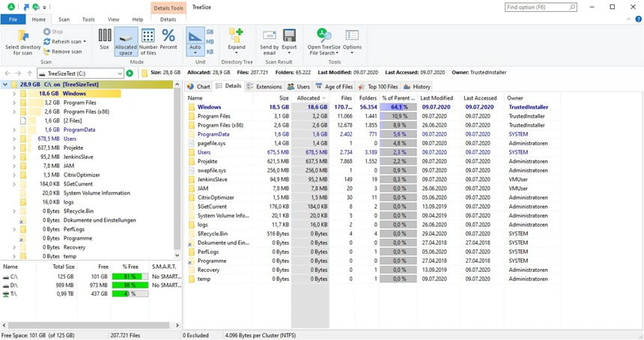Switch mode to Percent
The image size is (644, 340).
pos(168,41)
